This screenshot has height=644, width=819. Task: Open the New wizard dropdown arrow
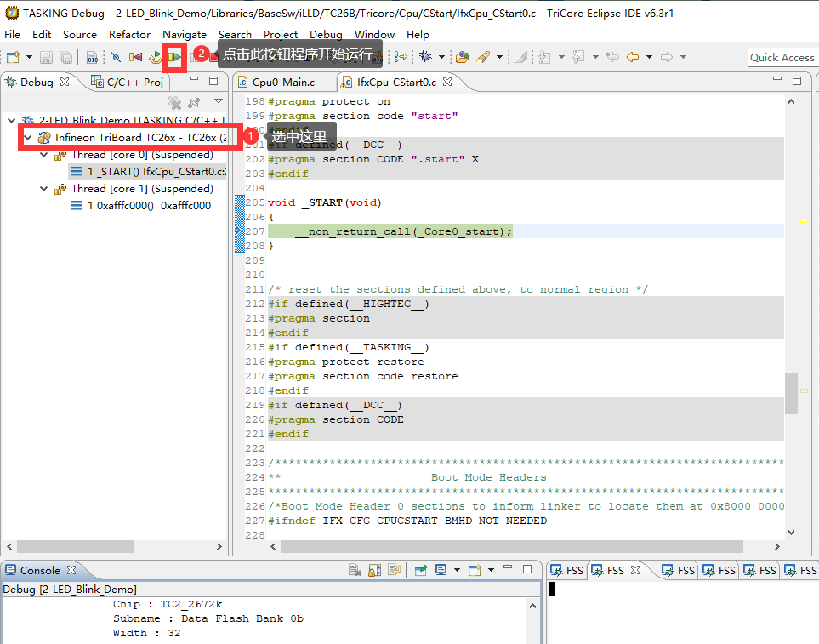(29, 57)
